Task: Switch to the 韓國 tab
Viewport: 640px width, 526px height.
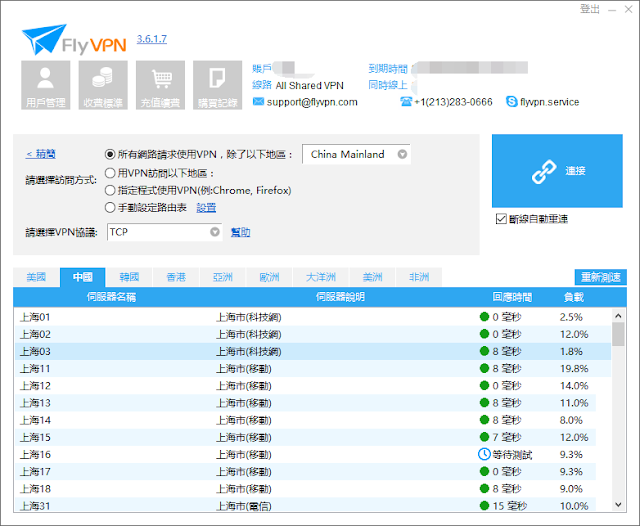Action: click(129, 277)
